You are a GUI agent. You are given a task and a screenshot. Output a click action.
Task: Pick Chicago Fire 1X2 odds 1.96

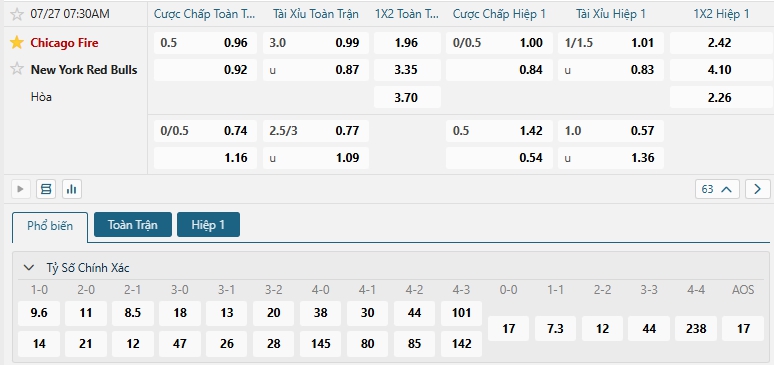coord(407,43)
